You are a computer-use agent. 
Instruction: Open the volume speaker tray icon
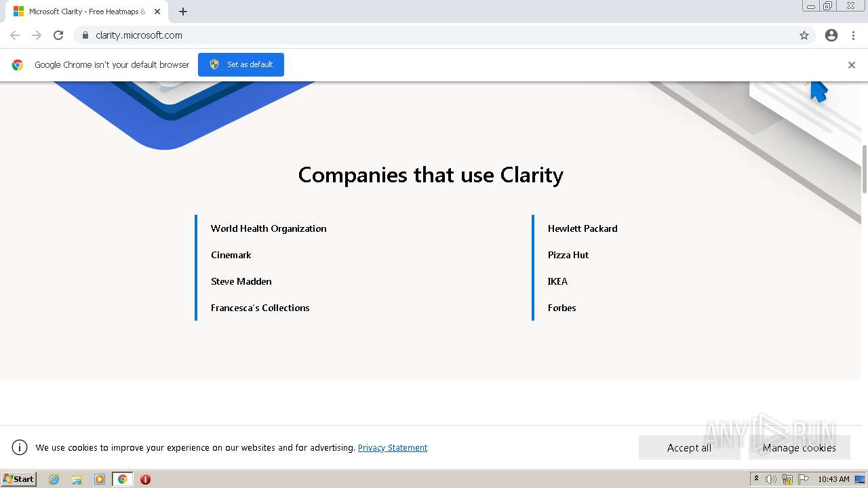[771, 479]
